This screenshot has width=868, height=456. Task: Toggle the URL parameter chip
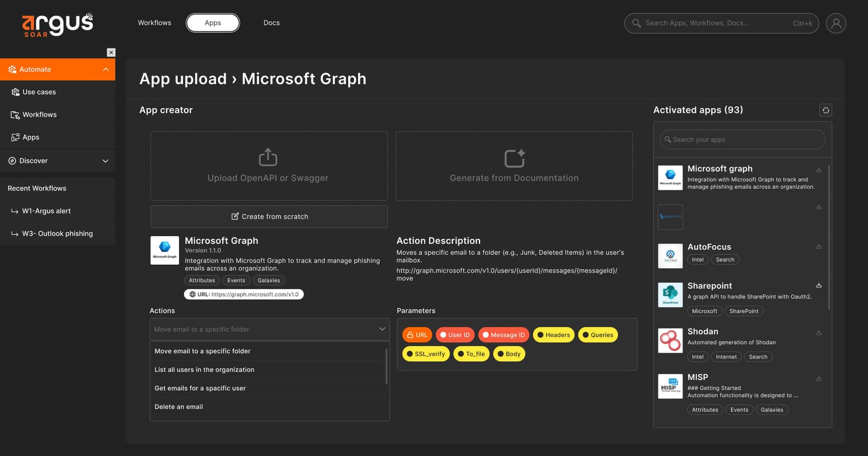[417, 335]
